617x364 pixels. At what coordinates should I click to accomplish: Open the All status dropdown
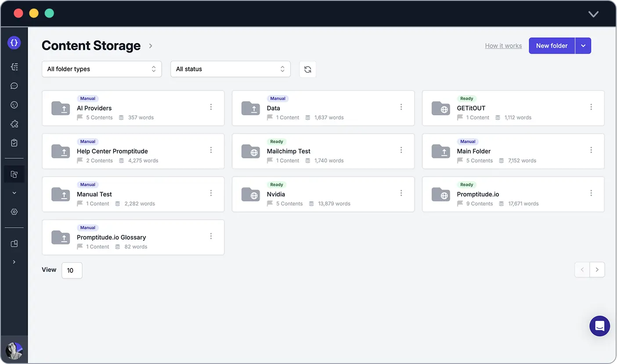click(x=231, y=69)
